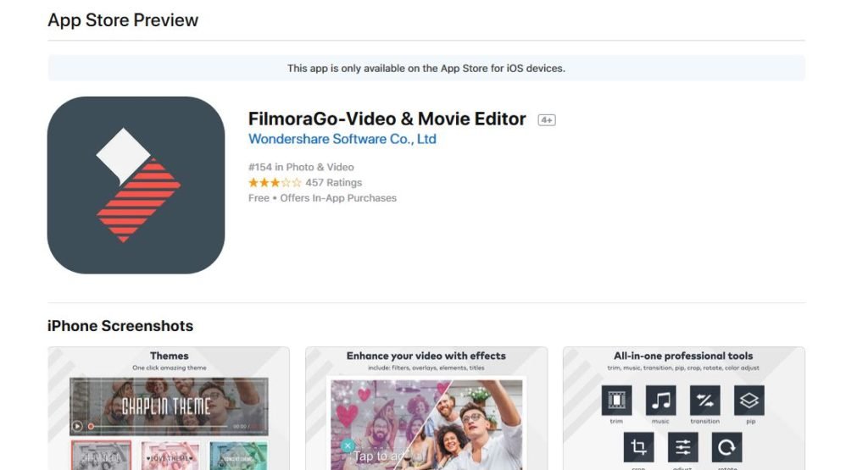This screenshot has height=470, width=868.
Task: Select the teal Concert theme thumbnail
Action: point(238,456)
